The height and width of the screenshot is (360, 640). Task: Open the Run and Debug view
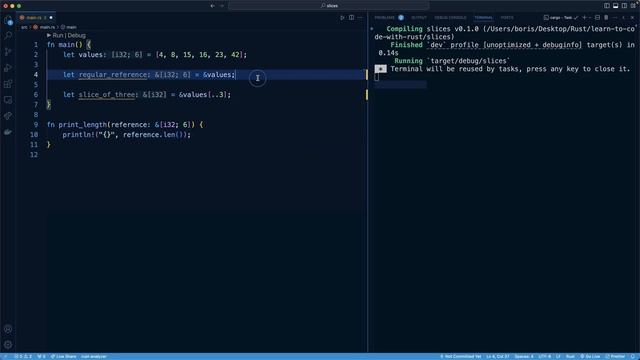8,68
